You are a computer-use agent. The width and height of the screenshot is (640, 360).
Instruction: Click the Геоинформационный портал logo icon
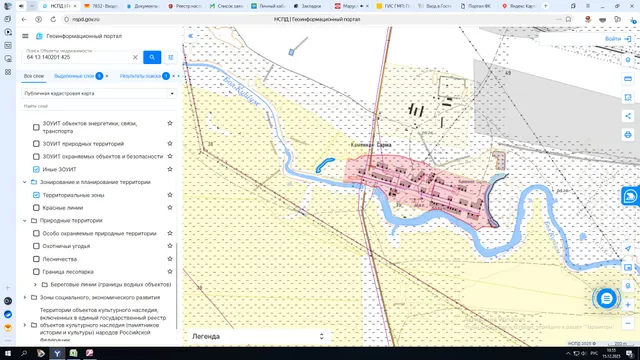point(39,36)
